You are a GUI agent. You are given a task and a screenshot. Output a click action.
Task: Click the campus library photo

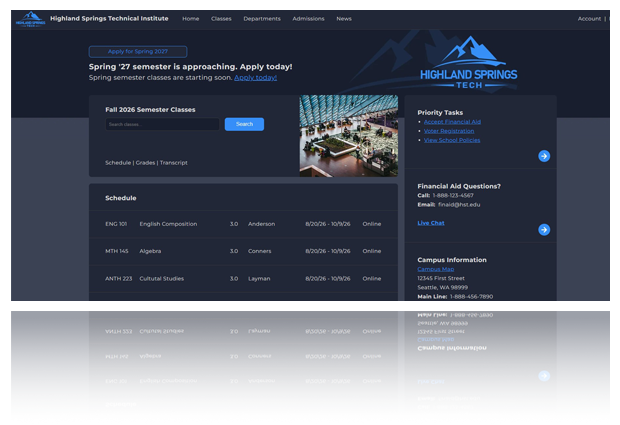pyautogui.click(x=349, y=136)
